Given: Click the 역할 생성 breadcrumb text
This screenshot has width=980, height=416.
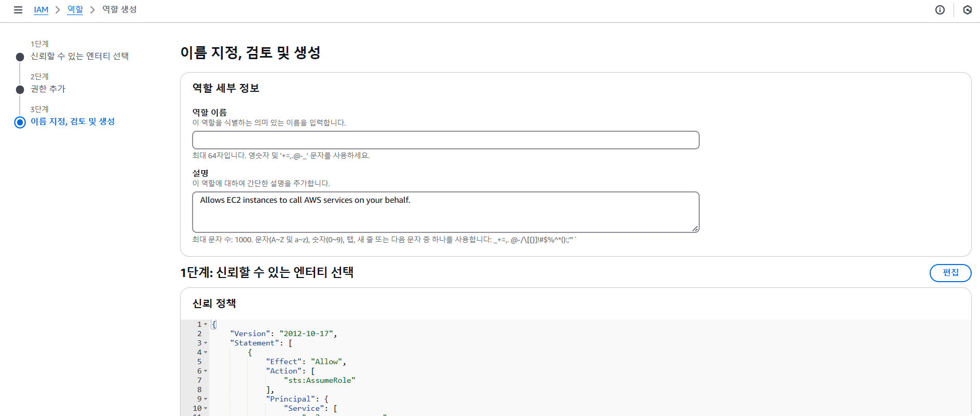Looking at the screenshot, I should tap(119, 9).
